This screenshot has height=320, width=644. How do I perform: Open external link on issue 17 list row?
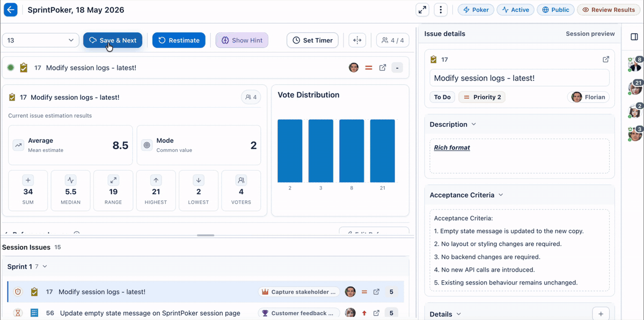tap(377, 292)
